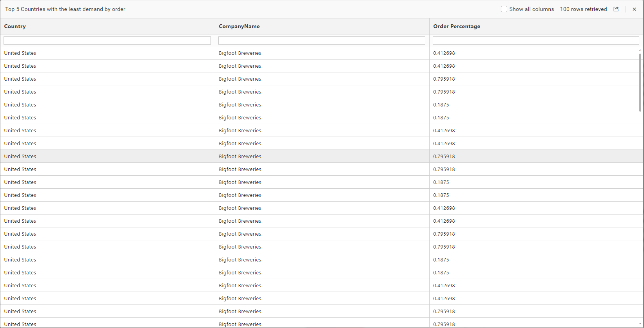Image resolution: width=644 pixels, height=328 pixels.
Task: Select United States in the highlighted row
Action: click(x=20, y=156)
